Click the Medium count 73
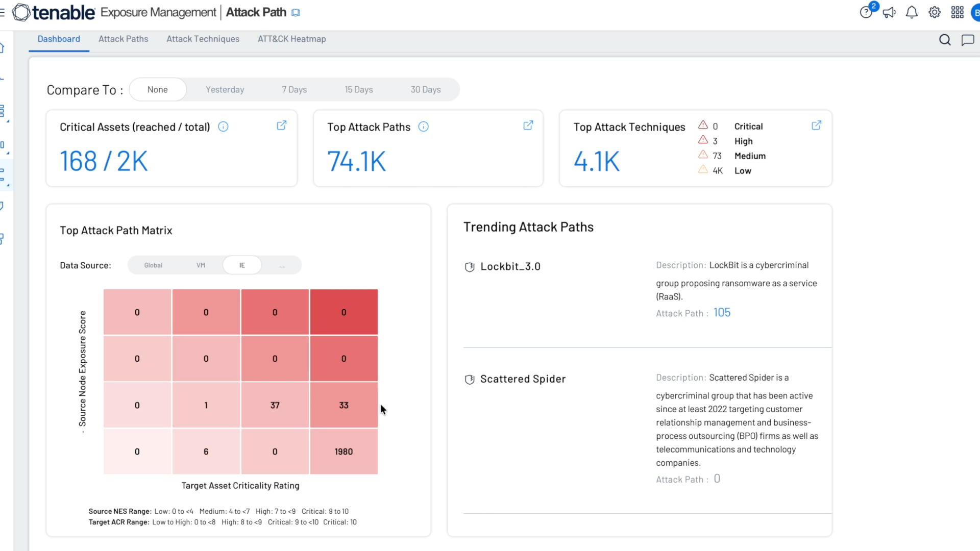 (x=717, y=156)
